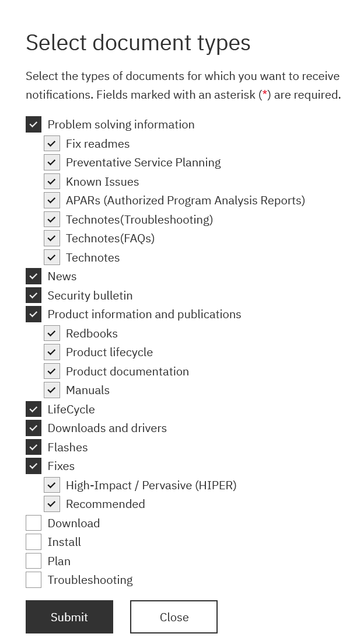This screenshot has height=644, width=353.
Task: Uncheck the Technotes(FAQs) option
Action: (52, 238)
